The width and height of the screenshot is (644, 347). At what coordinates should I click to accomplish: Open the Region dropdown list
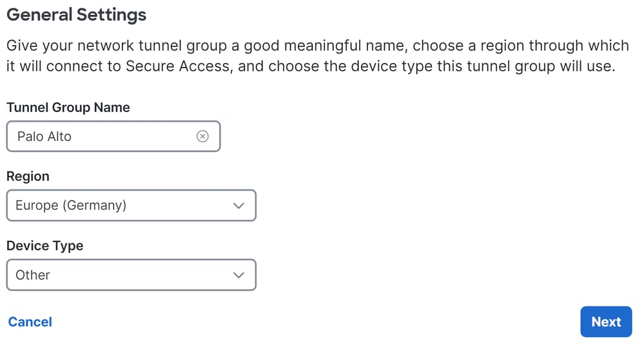[x=132, y=205]
